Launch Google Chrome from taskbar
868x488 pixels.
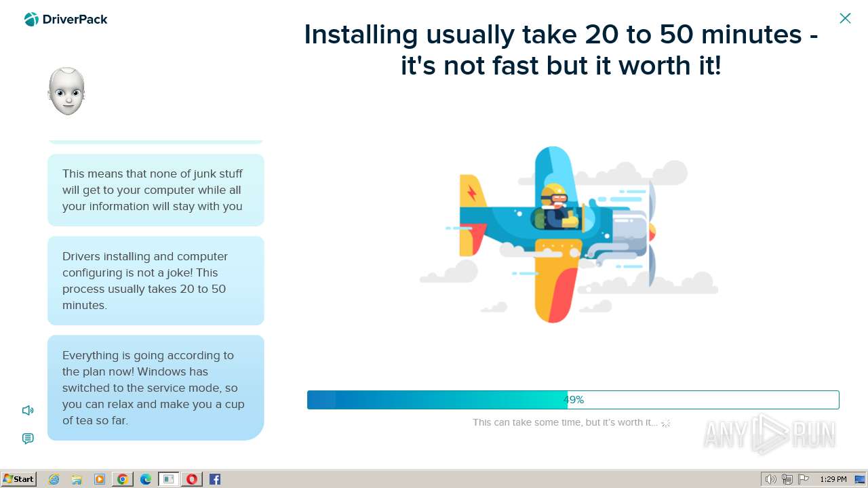[x=123, y=479]
